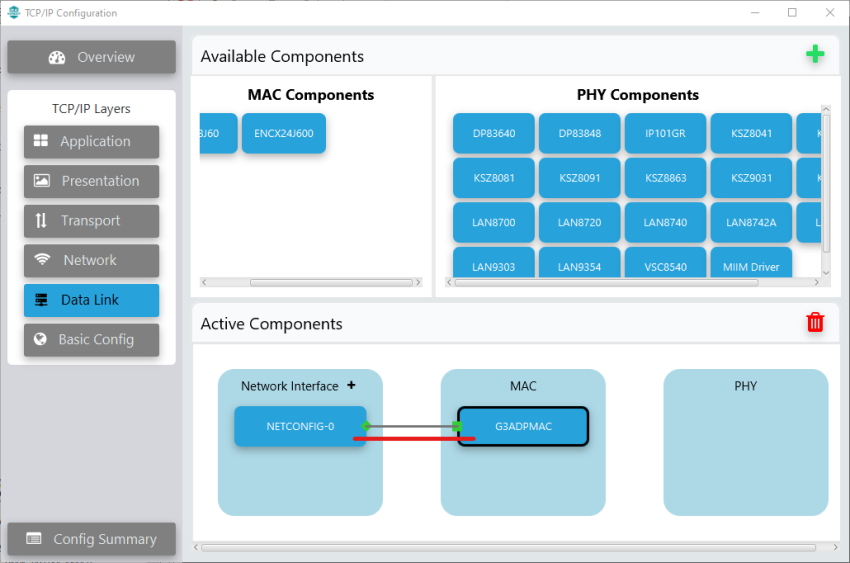The image size is (850, 563).
Task: Click the green plus add component icon
Action: click(815, 54)
